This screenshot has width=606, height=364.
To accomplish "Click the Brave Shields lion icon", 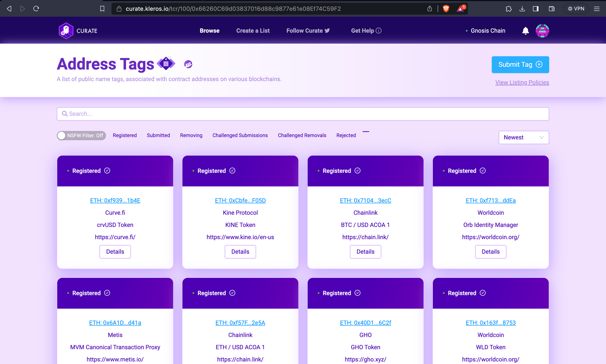I will (x=446, y=9).
